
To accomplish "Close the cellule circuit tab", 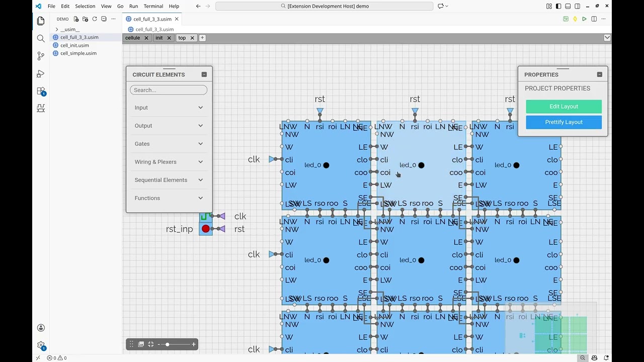I will (146, 38).
